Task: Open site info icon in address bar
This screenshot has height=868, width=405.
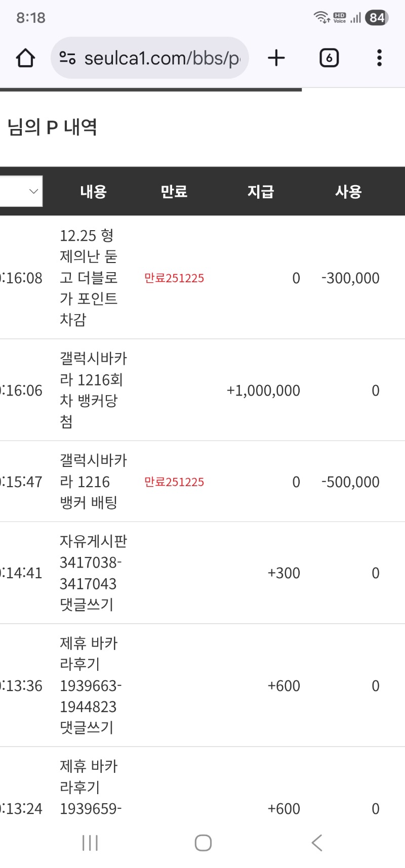Action: 67,58
